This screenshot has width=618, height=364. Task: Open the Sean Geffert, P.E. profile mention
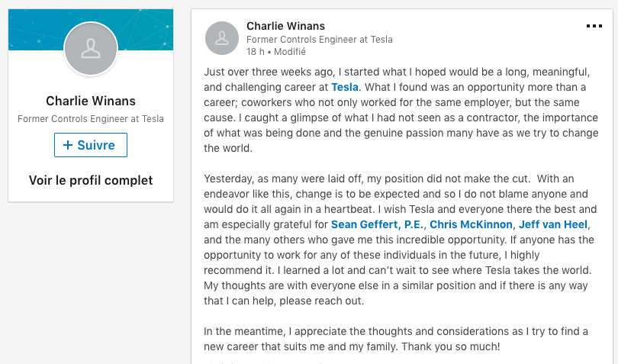[x=377, y=224]
